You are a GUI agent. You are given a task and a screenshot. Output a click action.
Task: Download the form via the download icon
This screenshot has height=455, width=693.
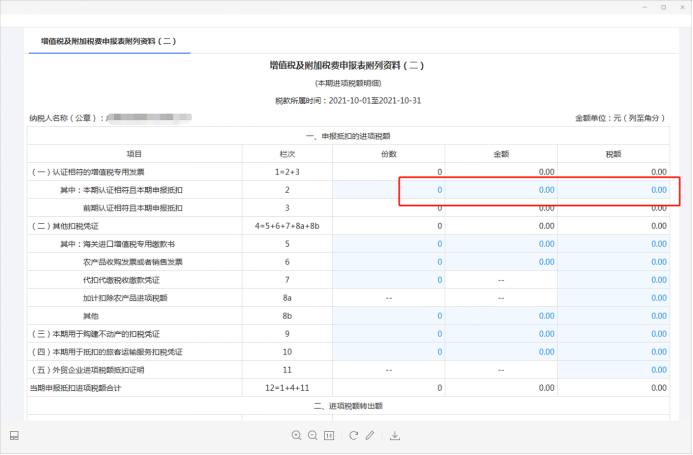pos(395,436)
